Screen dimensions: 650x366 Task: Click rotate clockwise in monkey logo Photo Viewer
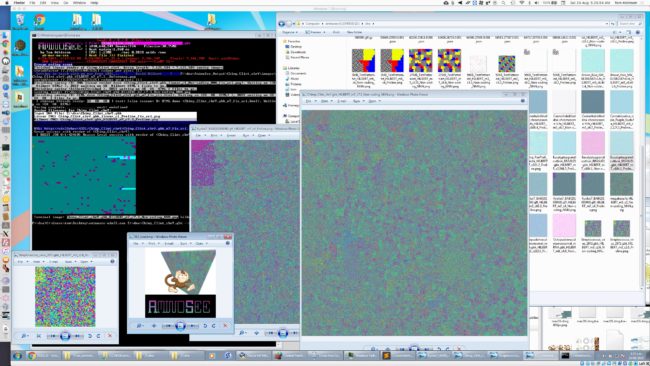point(214,326)
